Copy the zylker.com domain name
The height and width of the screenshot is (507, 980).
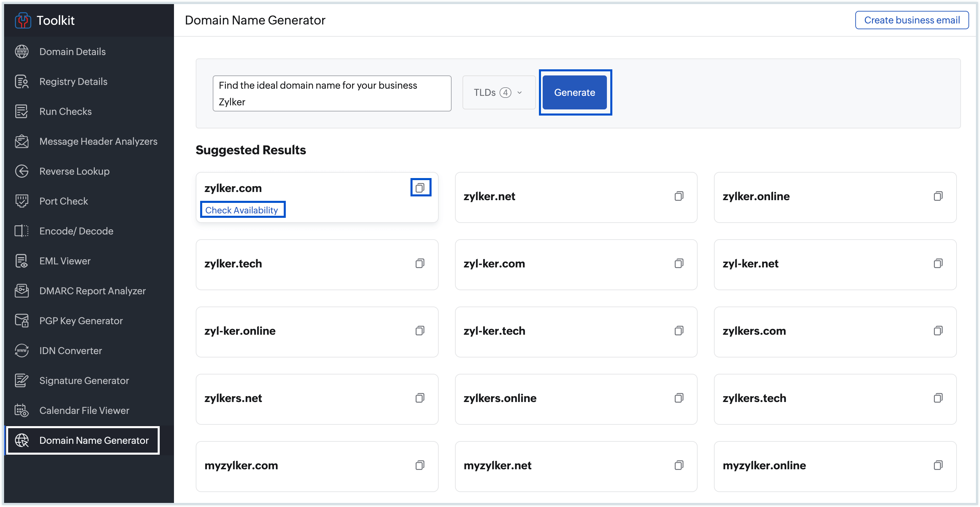click(420, 187)
